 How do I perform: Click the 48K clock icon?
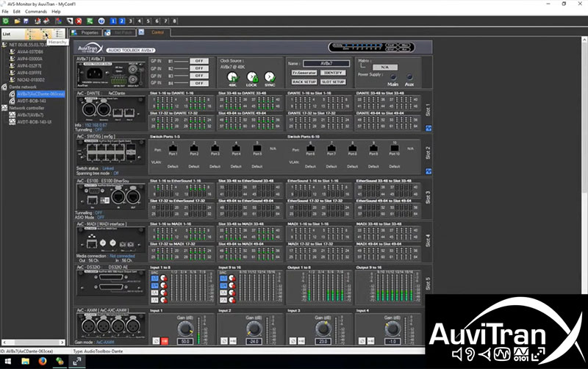tap(232, 77)
